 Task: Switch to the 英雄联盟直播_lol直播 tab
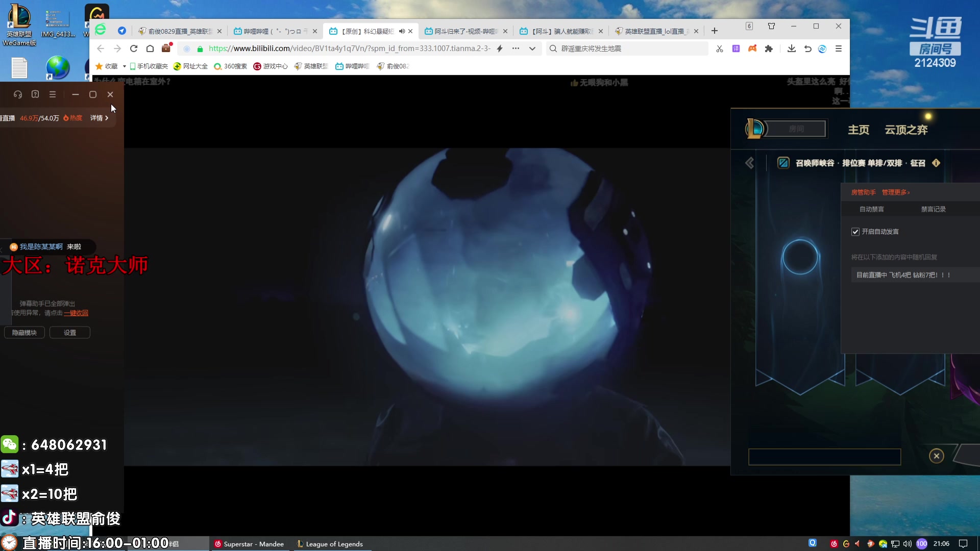(656, 31)
